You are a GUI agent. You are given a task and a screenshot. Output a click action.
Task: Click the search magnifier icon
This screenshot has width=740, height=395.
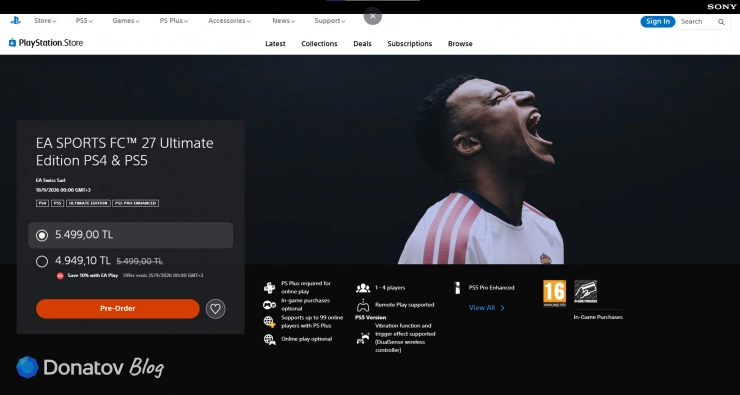721,22
